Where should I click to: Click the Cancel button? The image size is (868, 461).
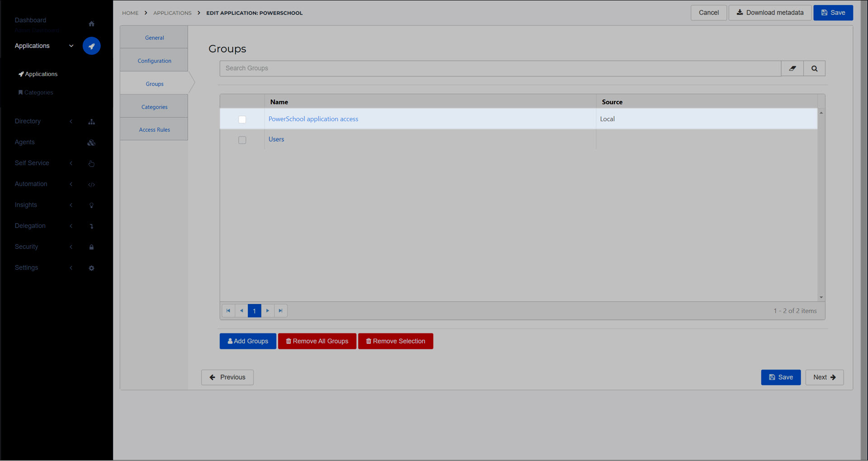(708, 13)
